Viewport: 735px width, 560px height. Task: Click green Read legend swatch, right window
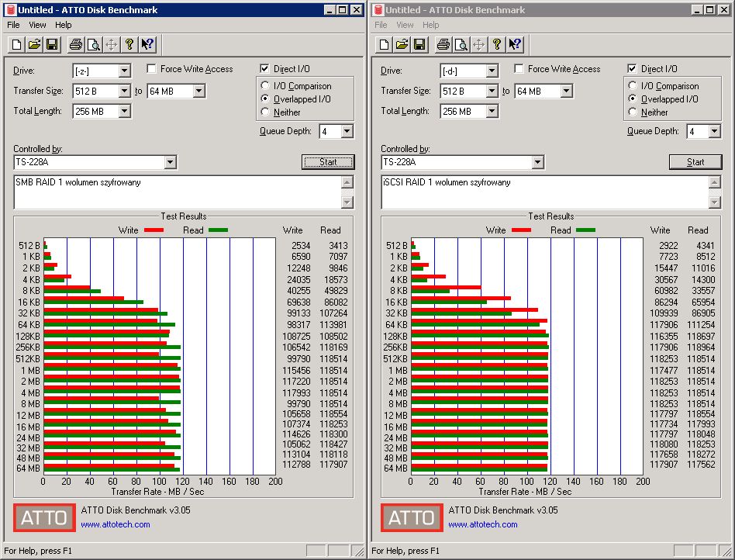[x=585, y=230]
